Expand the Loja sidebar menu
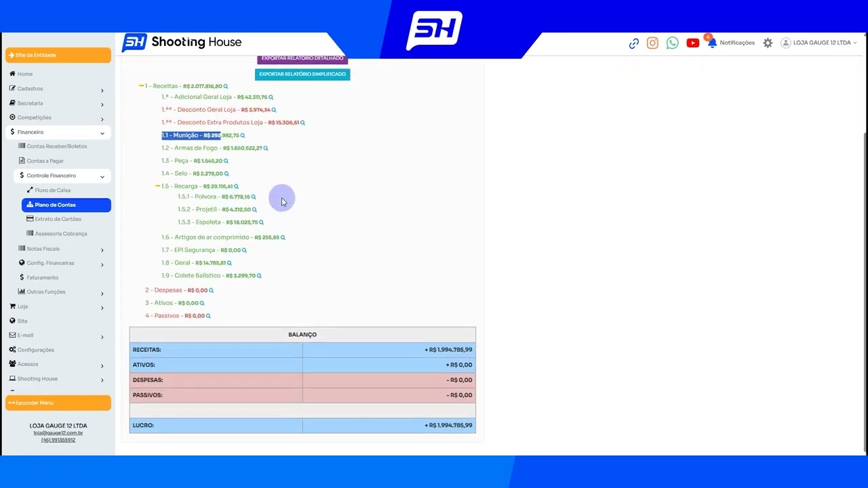 click(58, 306)
